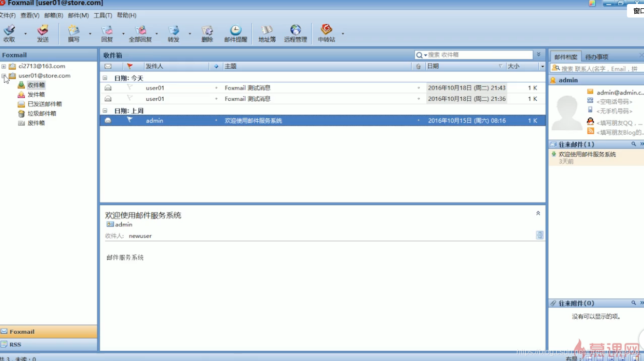The image size is (644, 361).
Task: Open 远程管理 remote management
Action: point(296,33)
